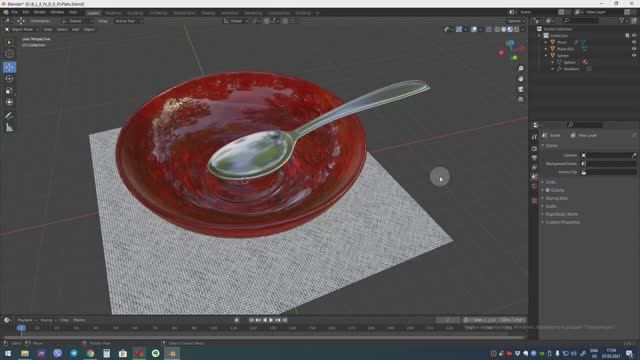640x360 pixels.
Task: Switch to wireframe viewport shading
Action: pos(497,29)
